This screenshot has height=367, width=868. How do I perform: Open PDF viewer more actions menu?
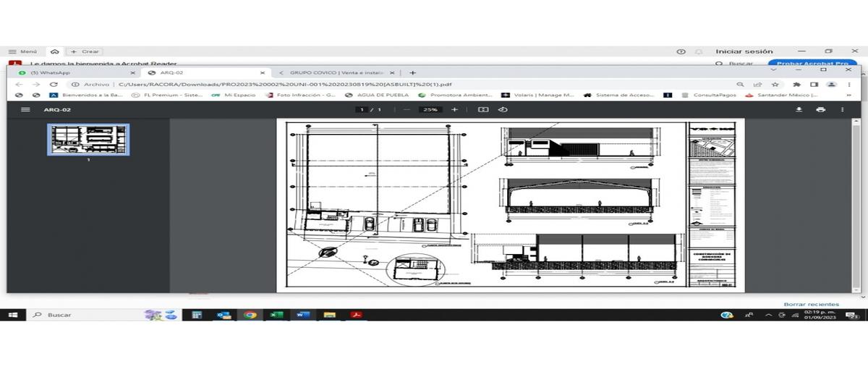click(x=842, y=109)
